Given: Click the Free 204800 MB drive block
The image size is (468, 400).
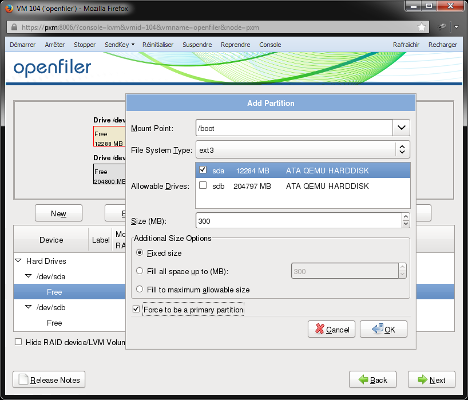Looking at the screenshot, I should click(x=109, y=174).
